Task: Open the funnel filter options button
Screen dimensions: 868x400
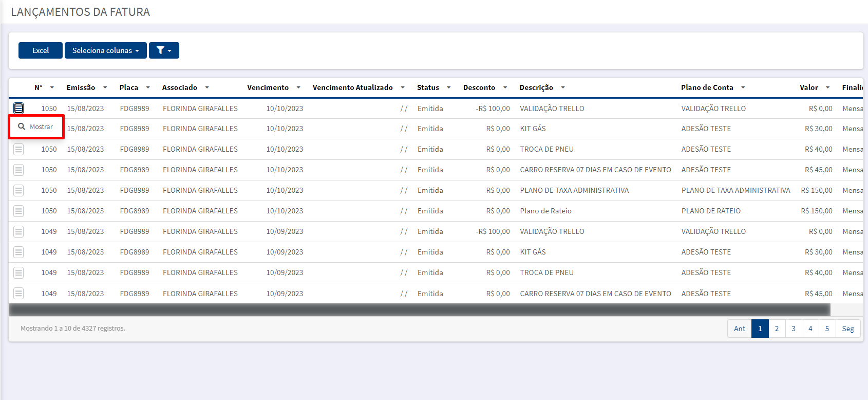Action: tap(164, 50)
